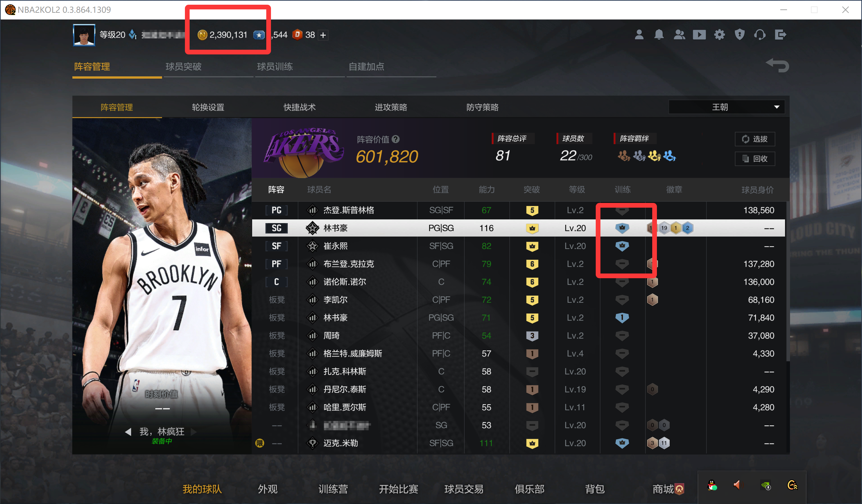Open the customer service headset icon

pos(760,35)
